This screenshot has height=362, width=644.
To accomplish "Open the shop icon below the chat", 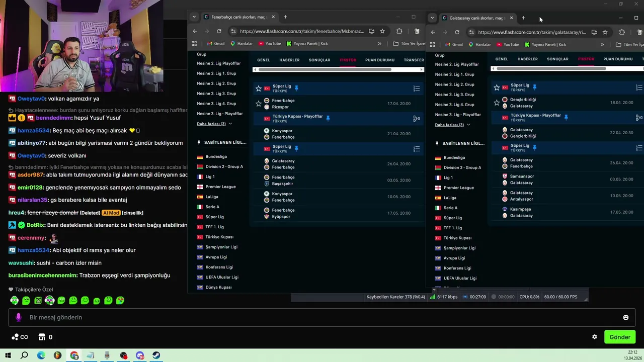I will click(42, 337).
